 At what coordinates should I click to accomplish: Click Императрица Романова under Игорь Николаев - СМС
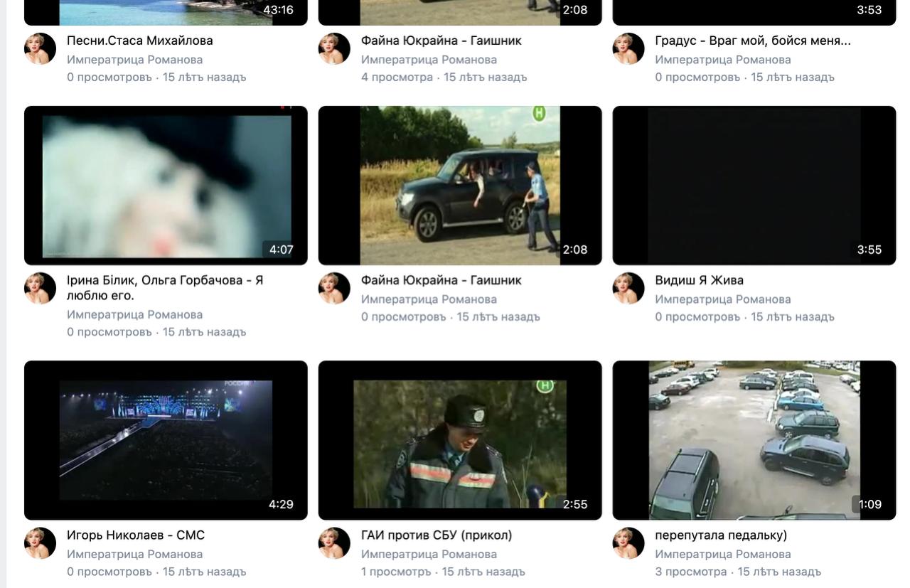[135, 554]
